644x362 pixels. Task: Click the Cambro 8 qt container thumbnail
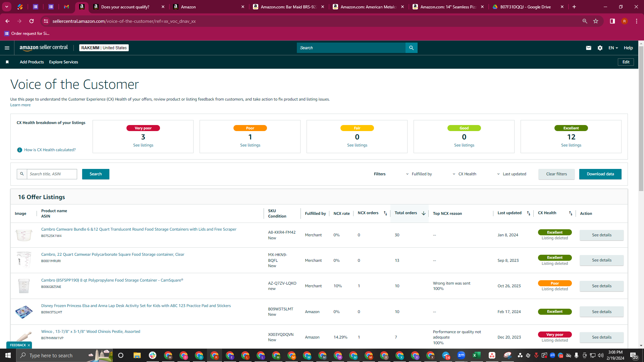(24, 286)
